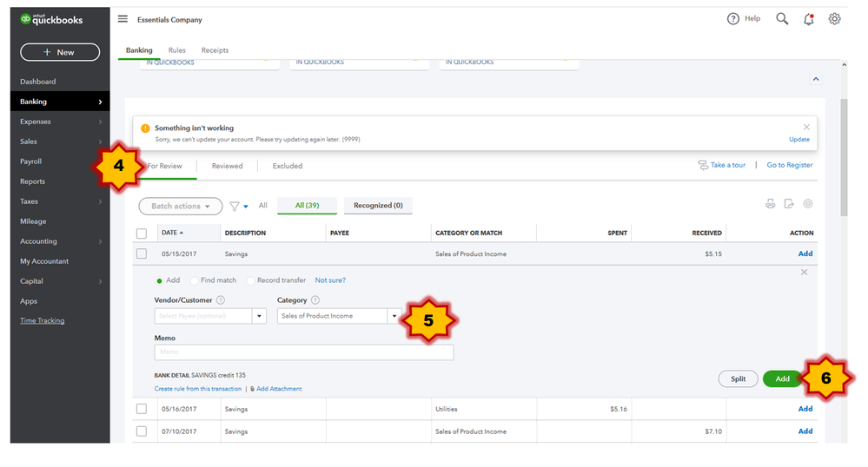This screenshot has width=868, height=467.
Task: Select the Recognized (0) tab
Action: [378, 205]
